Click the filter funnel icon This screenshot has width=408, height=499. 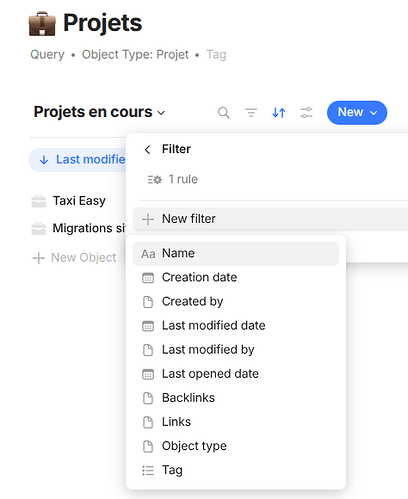tap(251, 113)
